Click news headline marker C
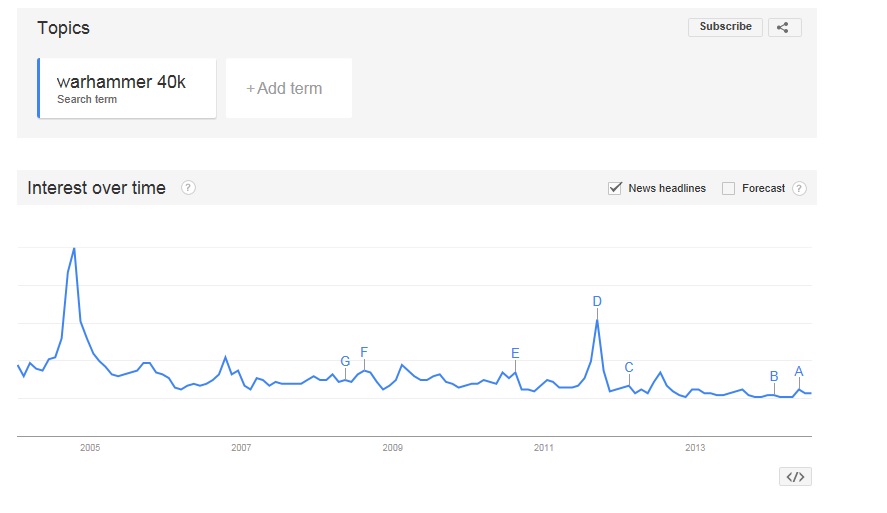 (628, 368)
